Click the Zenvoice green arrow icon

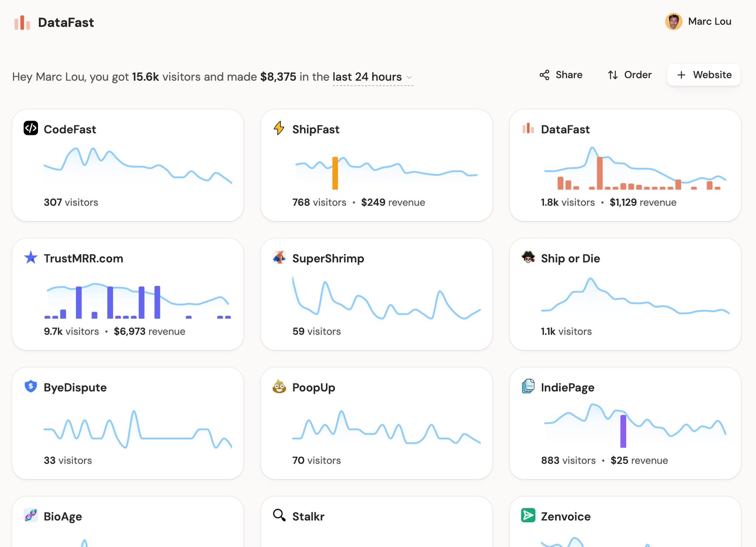(528, 515)
